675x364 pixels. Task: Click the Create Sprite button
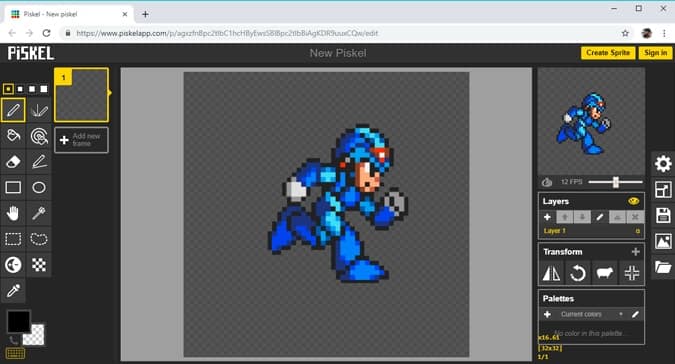(x=608, y=53)
